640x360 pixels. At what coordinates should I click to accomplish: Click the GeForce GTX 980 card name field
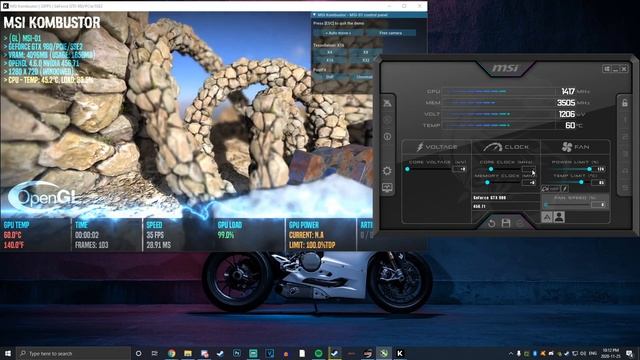[x=506, y=198]
